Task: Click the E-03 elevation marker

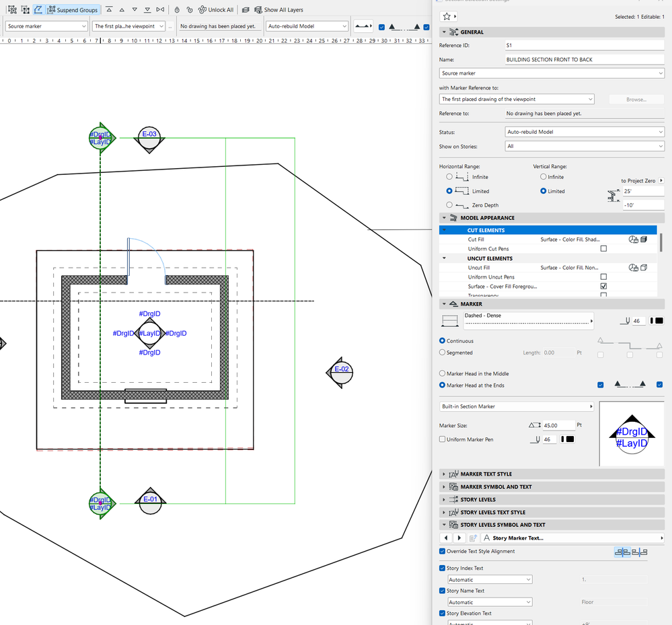Action: coord(149,137)
